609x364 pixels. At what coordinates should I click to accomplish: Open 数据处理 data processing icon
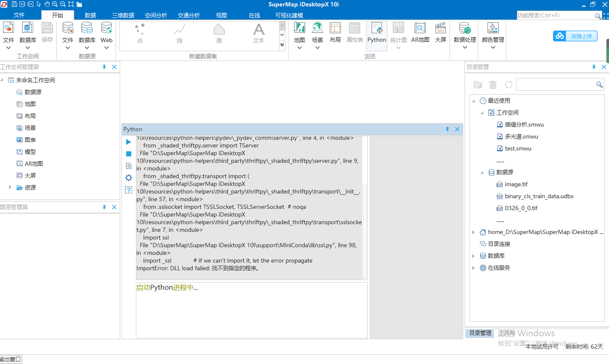(x=465, y=28)
